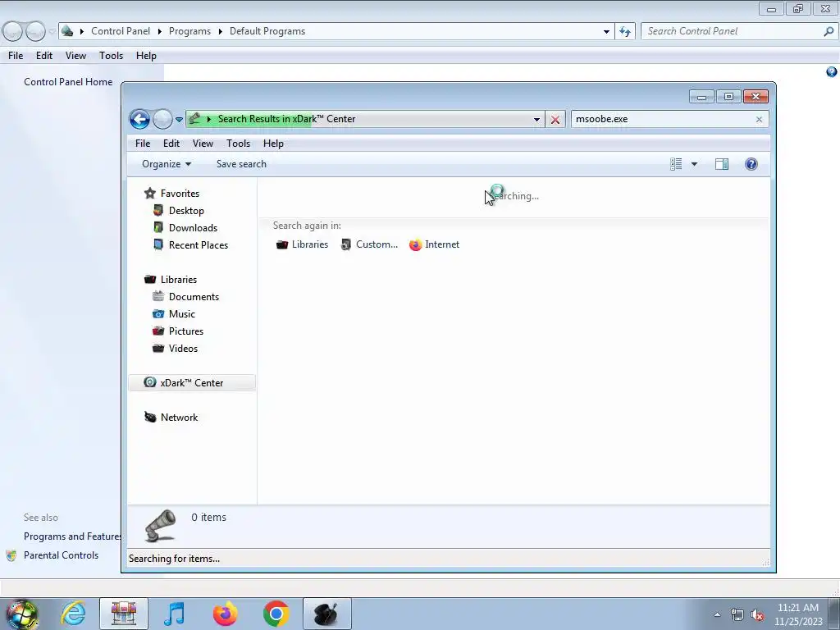Screen dimensions: 840x630
Task: Click Search Results in xDark Center breadcrumb
Action: (x=286, y=119)
